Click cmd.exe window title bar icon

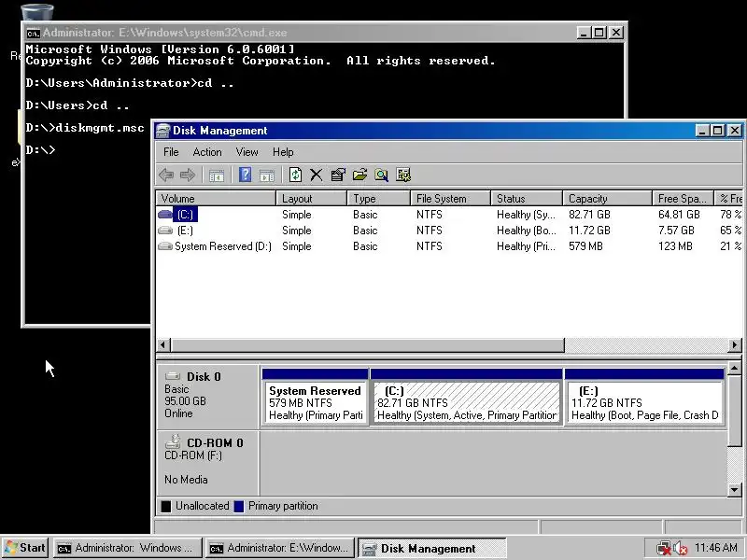pos(34,33)
